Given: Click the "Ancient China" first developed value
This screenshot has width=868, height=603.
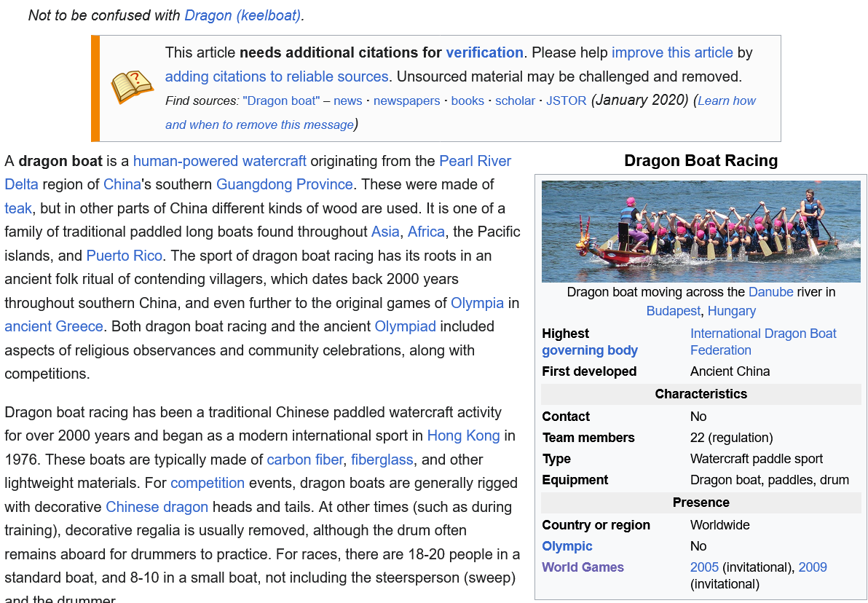Looking at the screenshot, I should point(730,371).
